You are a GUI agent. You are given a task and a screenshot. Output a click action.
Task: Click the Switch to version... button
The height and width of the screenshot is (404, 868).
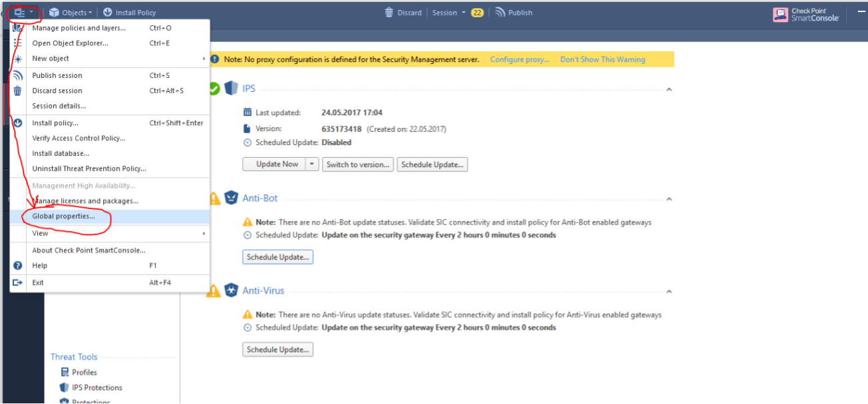[359, 164]
